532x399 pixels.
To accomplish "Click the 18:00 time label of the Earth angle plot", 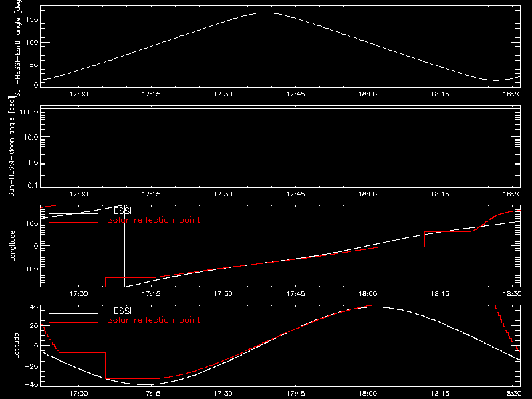I will [368, 94].
